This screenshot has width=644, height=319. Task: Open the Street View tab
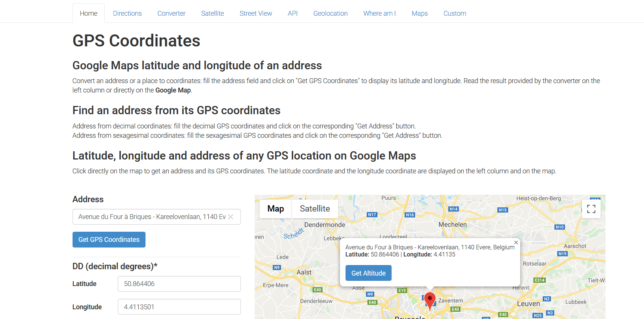pyautogui.click(x=256, y=13)
